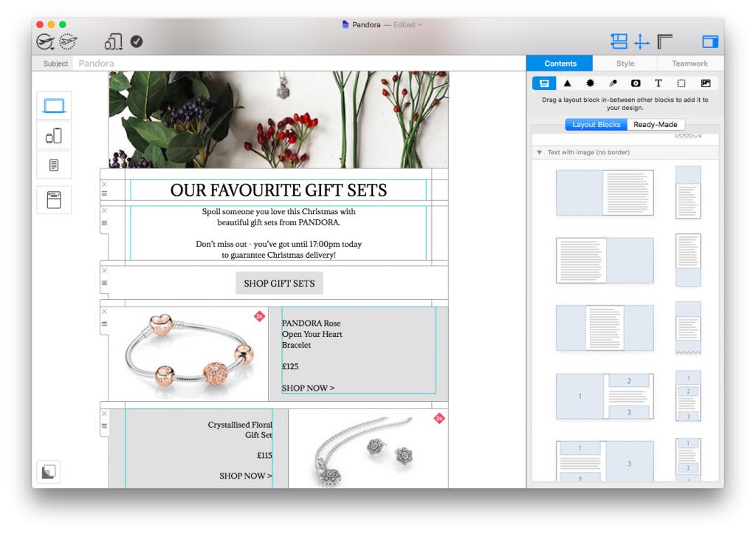Toggle layout blocks outline icon in toolbar
Viewport: 756px width, 534px height.
tap(619, 41)
